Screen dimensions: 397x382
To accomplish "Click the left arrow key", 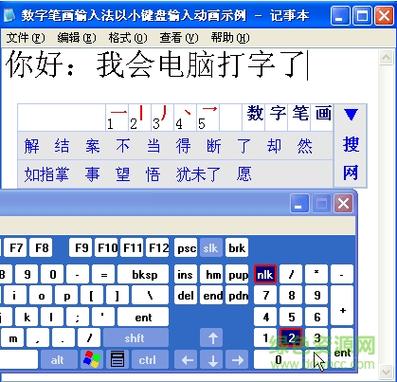I will (x=187, y=360).
